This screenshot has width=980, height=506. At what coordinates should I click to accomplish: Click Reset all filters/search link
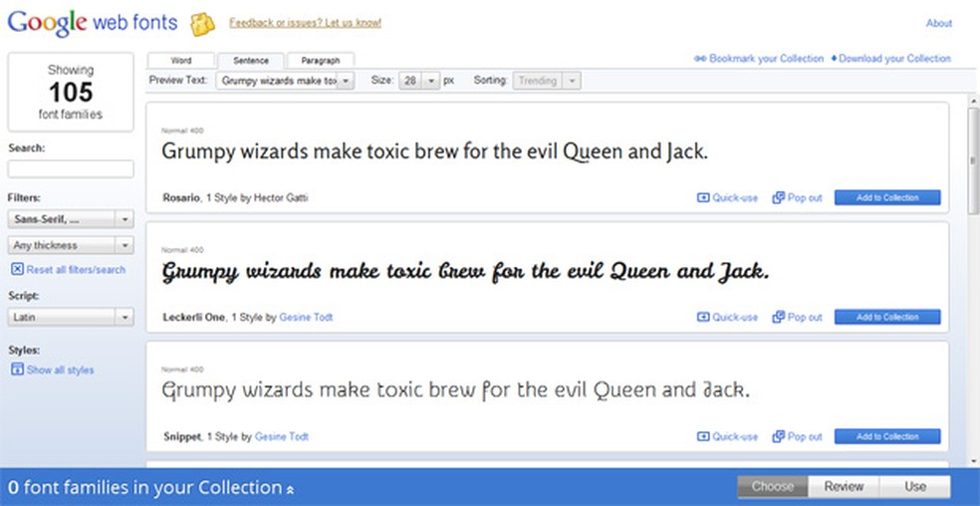(76, 270)
